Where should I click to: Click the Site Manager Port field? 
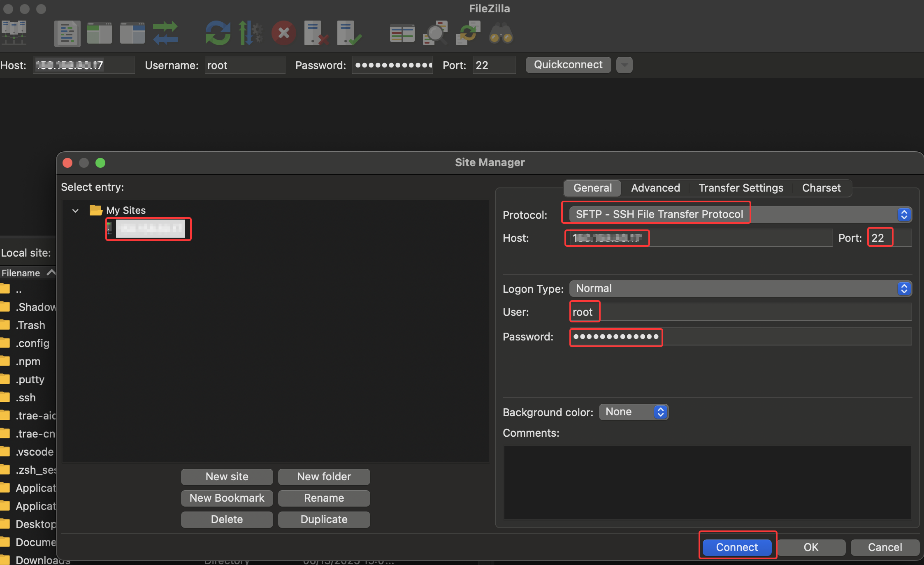889,238
